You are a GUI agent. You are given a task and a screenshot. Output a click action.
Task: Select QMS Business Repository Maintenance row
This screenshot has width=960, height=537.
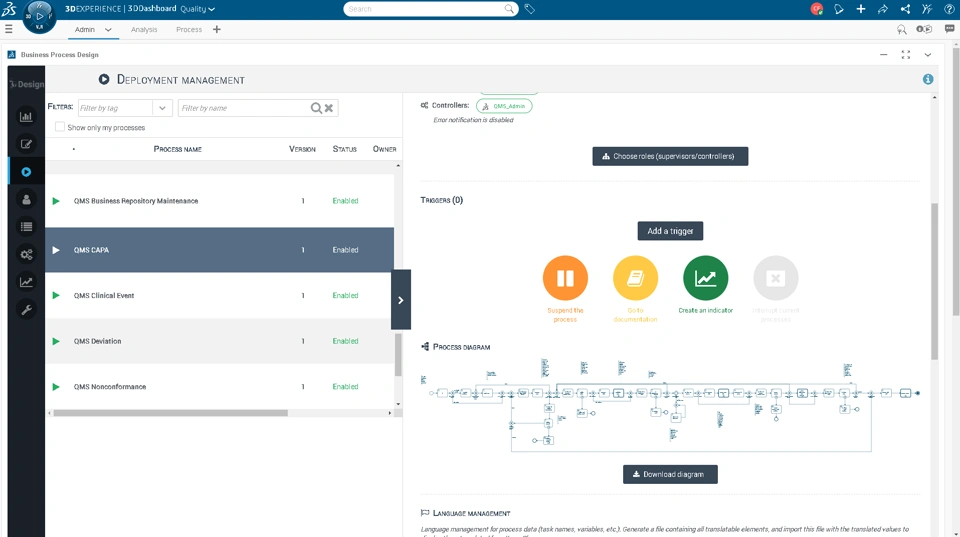[x=219, y=201]
